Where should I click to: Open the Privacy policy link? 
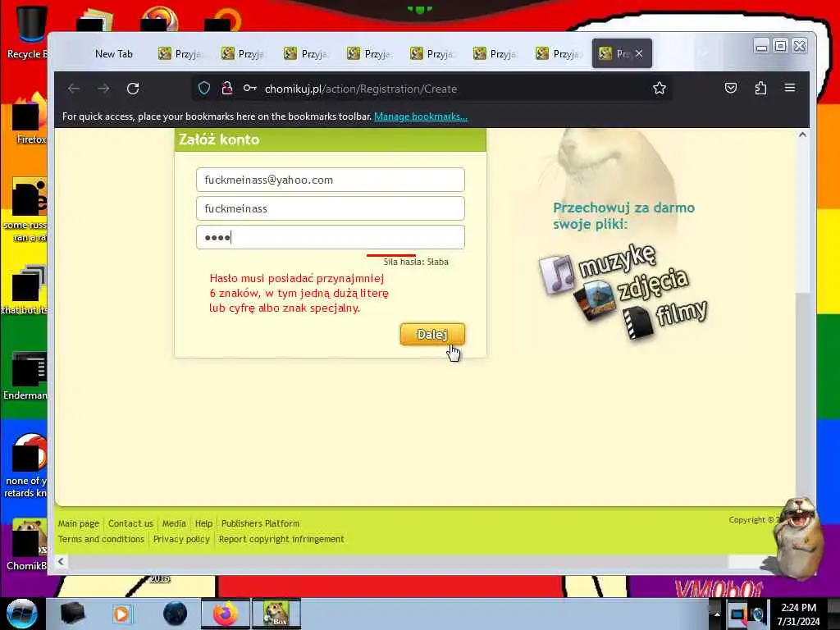click(181, 539)
